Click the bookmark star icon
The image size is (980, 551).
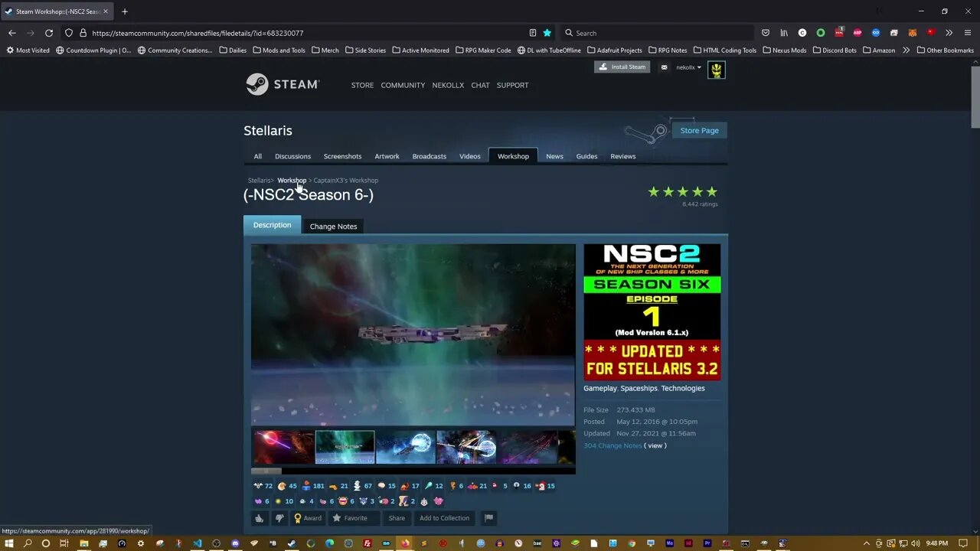(547, 33)
